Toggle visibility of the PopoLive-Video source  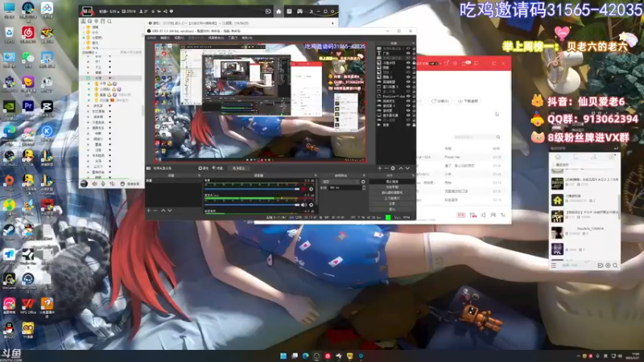point(408,96)
